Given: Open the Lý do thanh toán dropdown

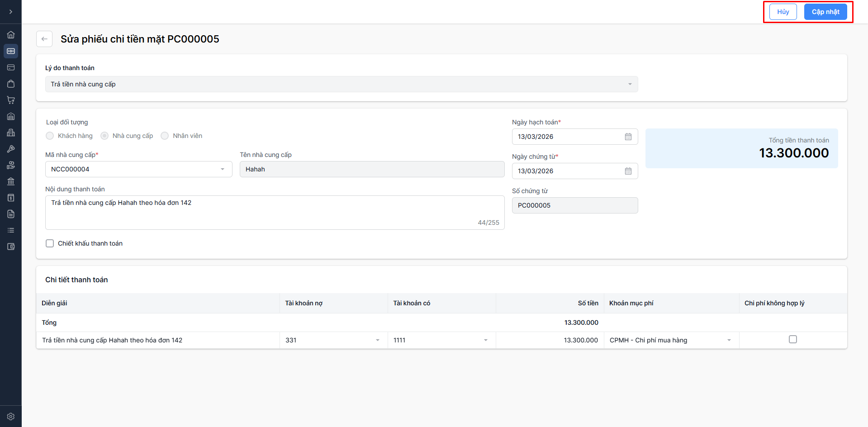Looking at the screenshot, I should 342,84.
